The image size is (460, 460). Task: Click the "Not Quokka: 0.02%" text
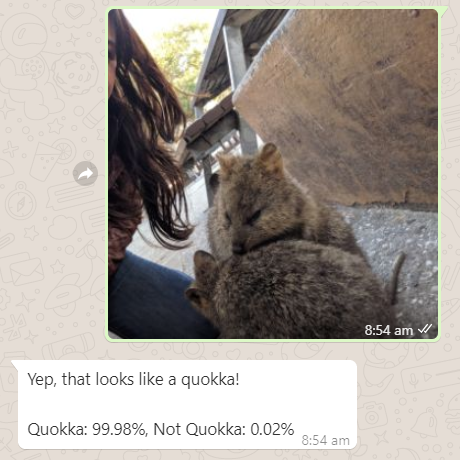pyautogui.click(x=224, y=429)
